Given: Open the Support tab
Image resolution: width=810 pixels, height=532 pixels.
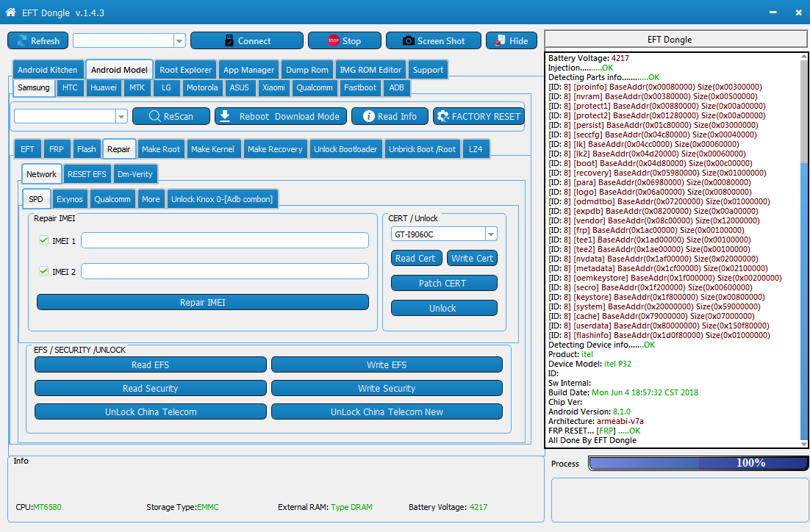Looking at the screenshot, I should 428,70.
